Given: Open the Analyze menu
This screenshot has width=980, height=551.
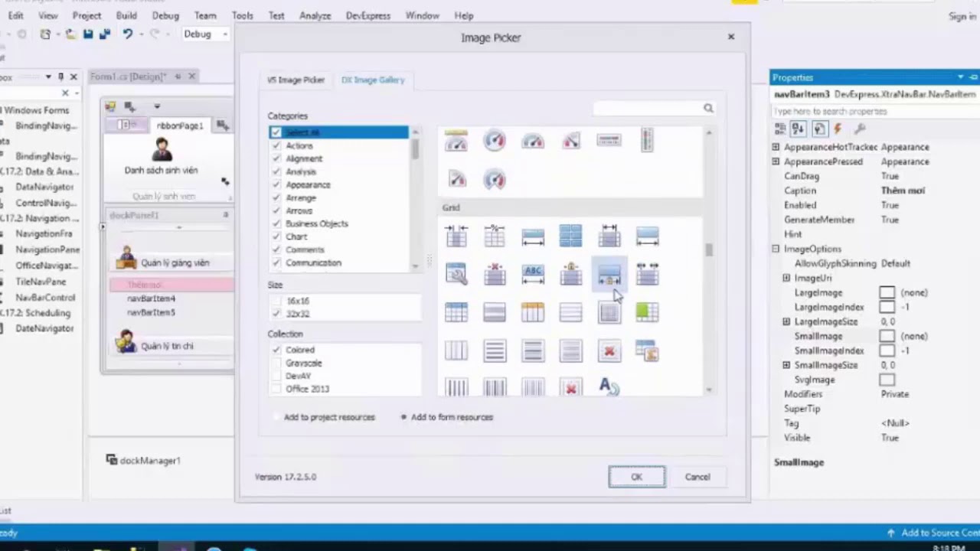Looking at the screenshot, I should point(315,15).
